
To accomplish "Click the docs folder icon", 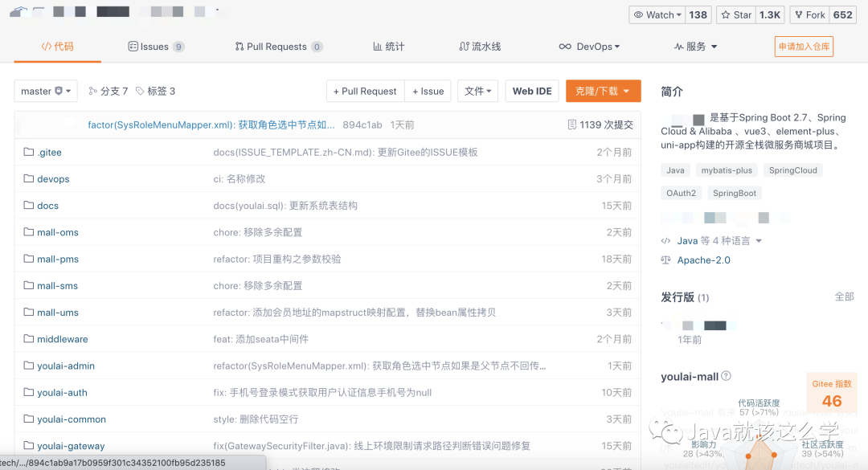I will (29, 205).
